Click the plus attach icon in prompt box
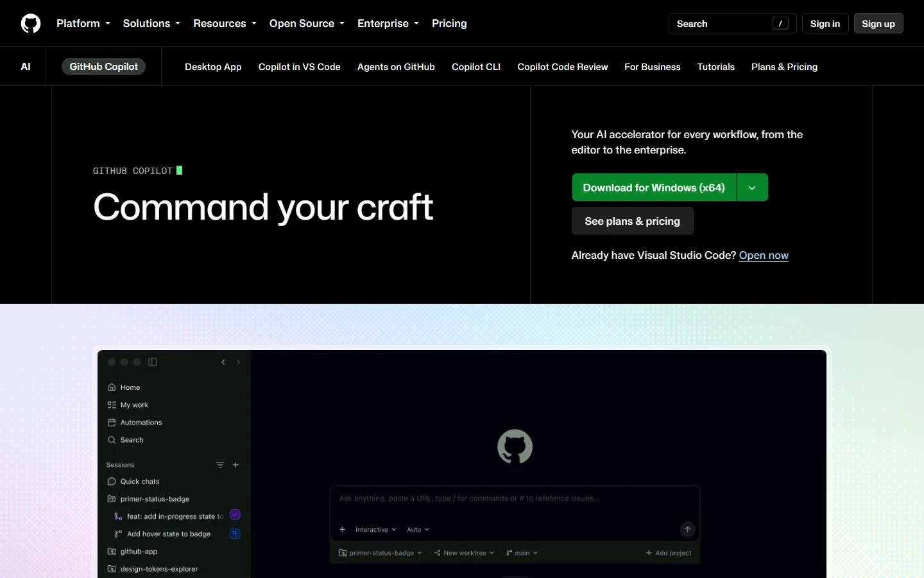The image size is (924, 578). coord(343,529)
